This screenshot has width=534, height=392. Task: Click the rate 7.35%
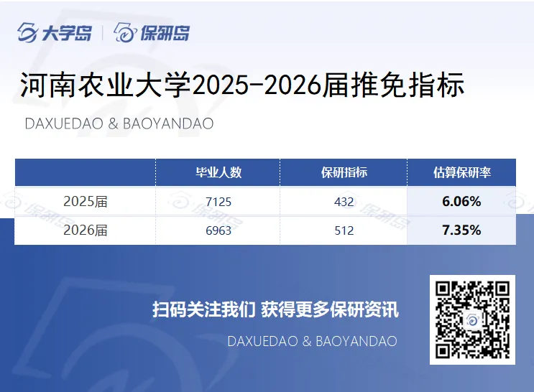click(461, 230)
